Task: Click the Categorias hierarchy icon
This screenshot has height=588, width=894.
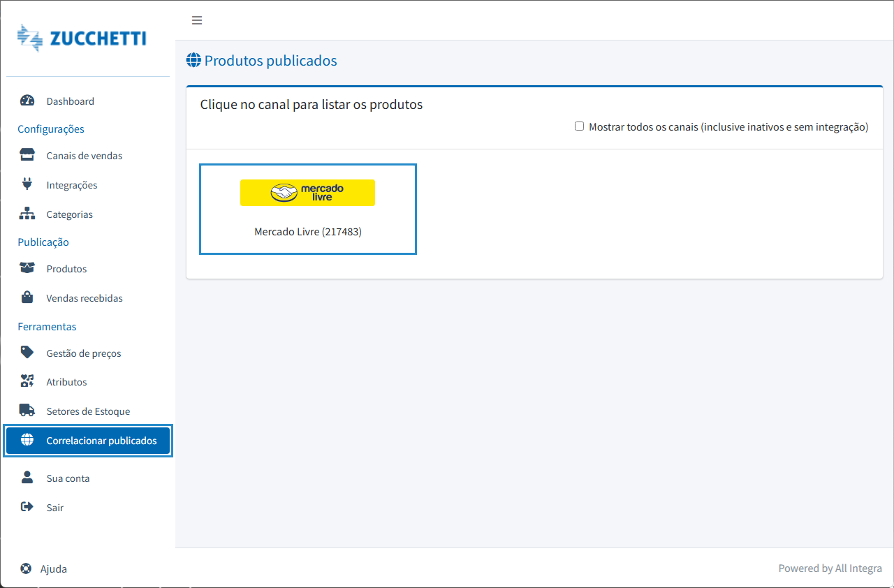Action: point(27,214)
